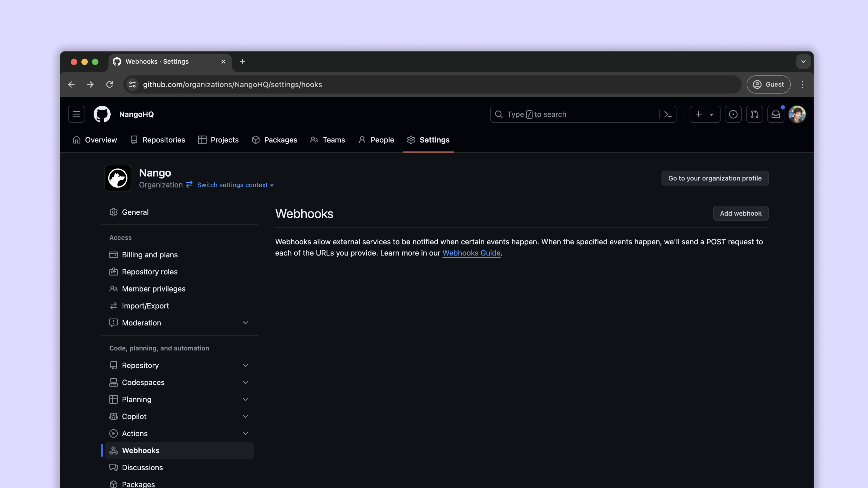Open the hamburger navigation menu
The height and width of the screenshot is (488, 868).
(x=76, y=114)
